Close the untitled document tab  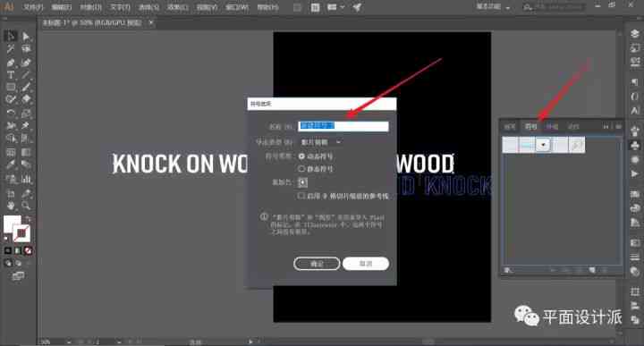[151, 22]
